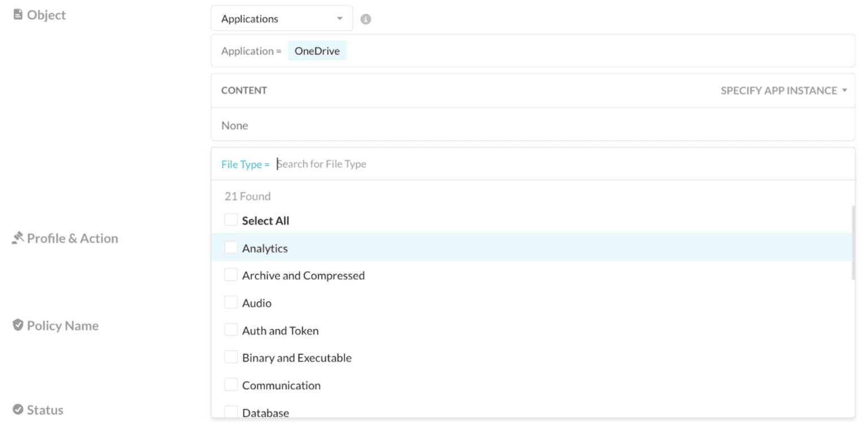Click the Policy Name shield icon
The height and width of the screenshot is (427, 868).
[16, 325]
